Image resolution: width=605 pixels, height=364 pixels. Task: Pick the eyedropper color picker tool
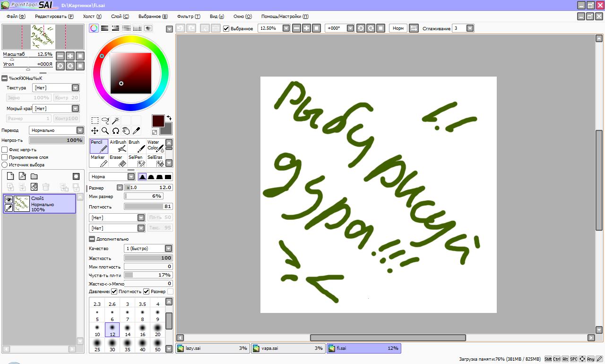pyautogui.click(x=136, y=131)
